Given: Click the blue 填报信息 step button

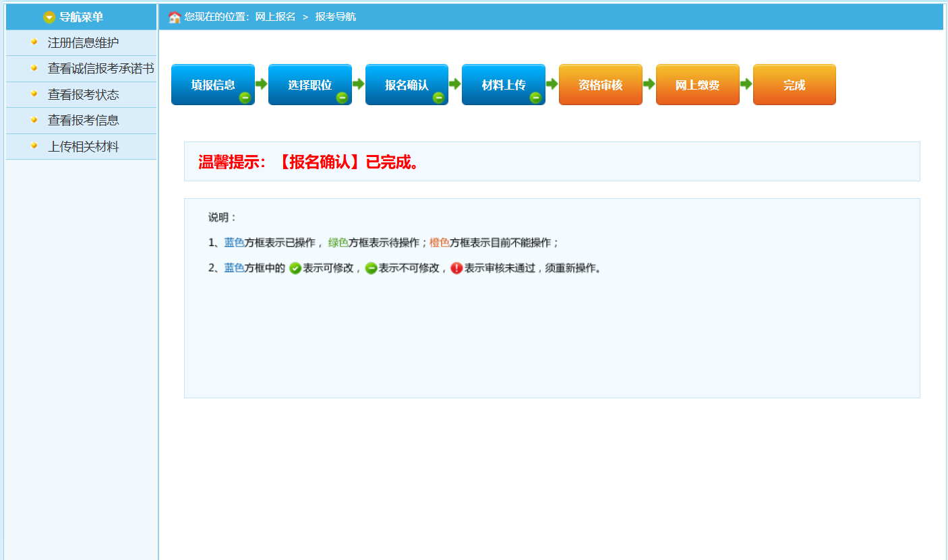Looking at the screenshot, I should [212, 84].
